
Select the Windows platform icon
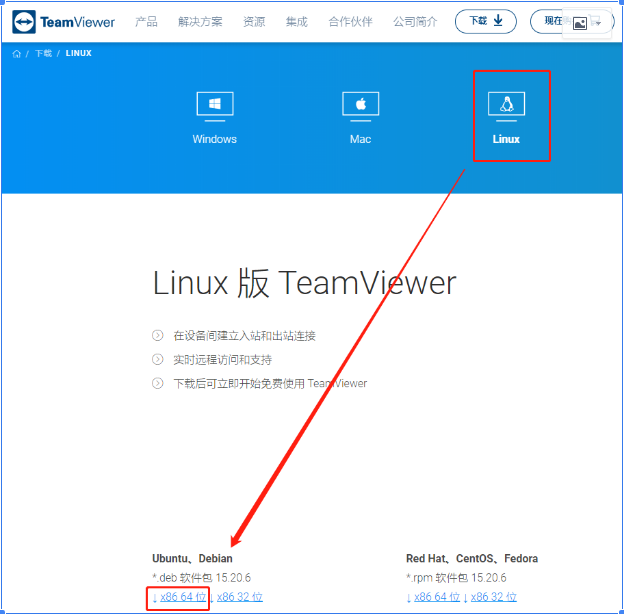[x=215, y=106]
